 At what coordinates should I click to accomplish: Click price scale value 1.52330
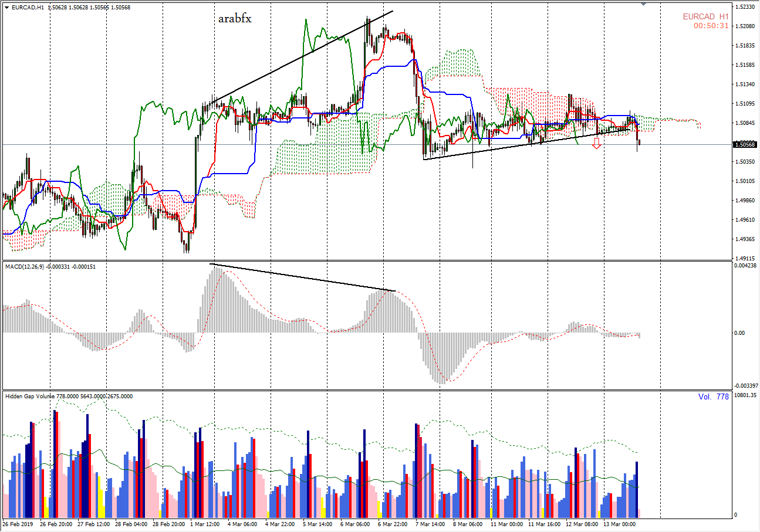745,7
